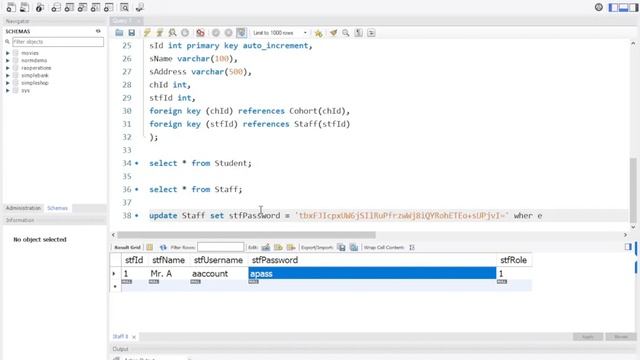This screenshot has height=360, width=640.
Task: Click the create new schema icon
Action: [x=56, y=7]
